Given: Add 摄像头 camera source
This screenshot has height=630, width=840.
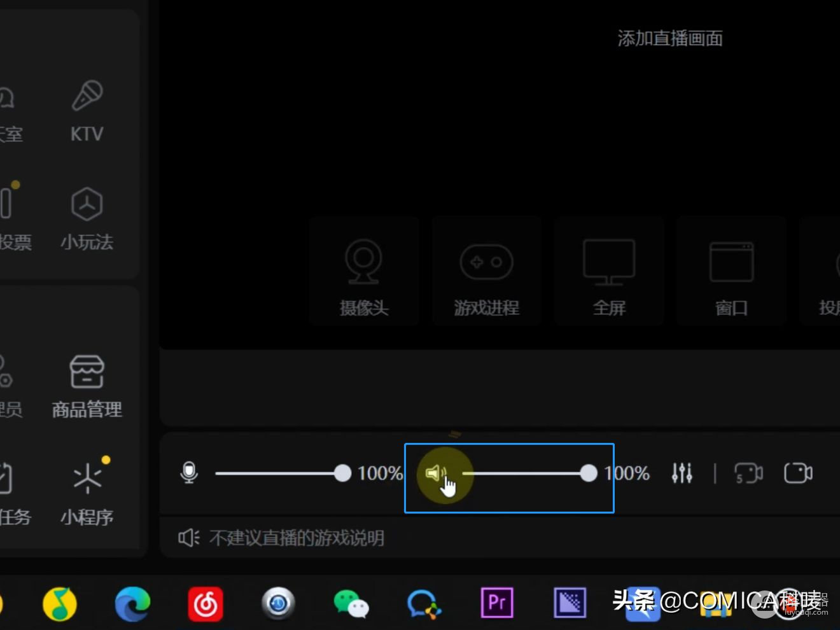Looking at the screenshot, I should click(x=363, y=272).
